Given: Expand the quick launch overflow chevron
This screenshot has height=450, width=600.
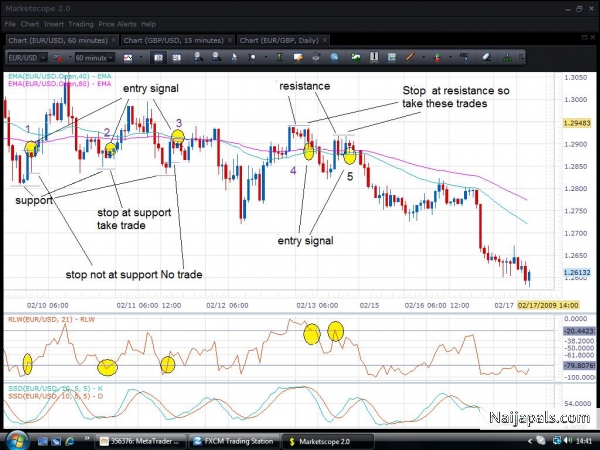Looking at the screenshot, I should (87, 439).
